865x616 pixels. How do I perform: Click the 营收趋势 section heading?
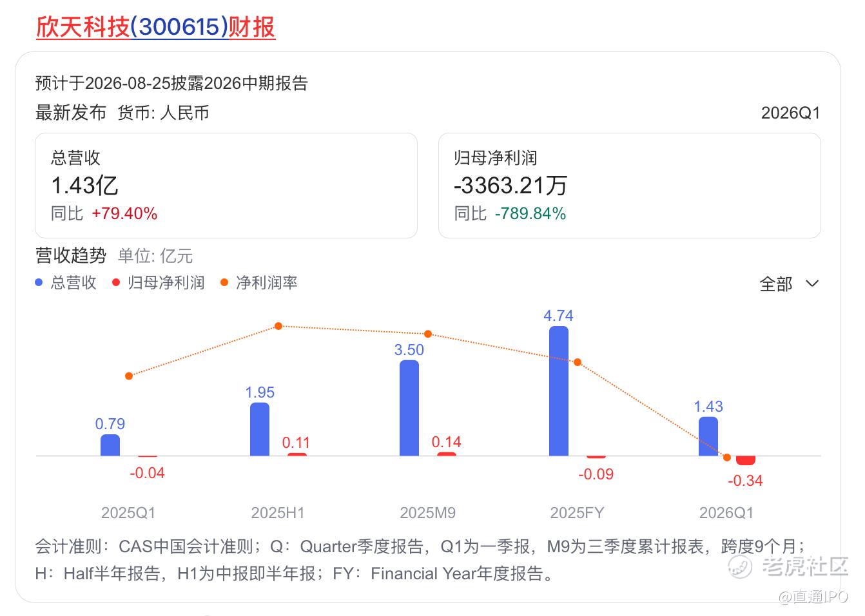coord(71,256)
